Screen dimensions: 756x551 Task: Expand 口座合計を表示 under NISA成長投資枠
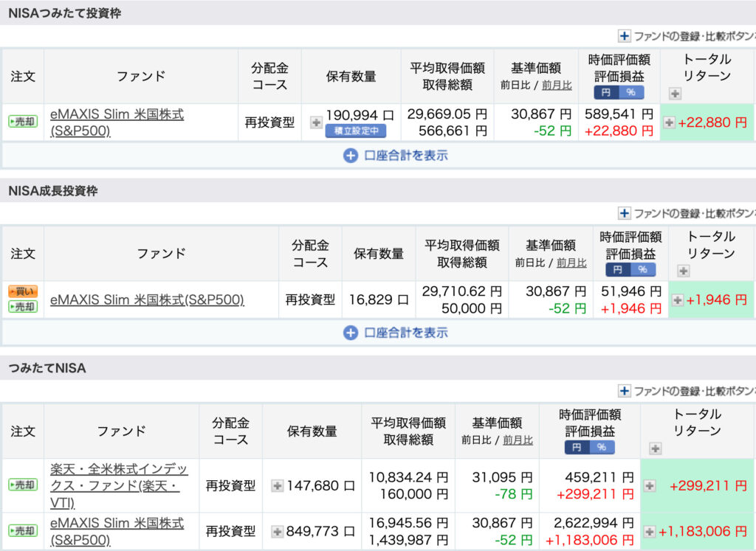click(396, 333)
